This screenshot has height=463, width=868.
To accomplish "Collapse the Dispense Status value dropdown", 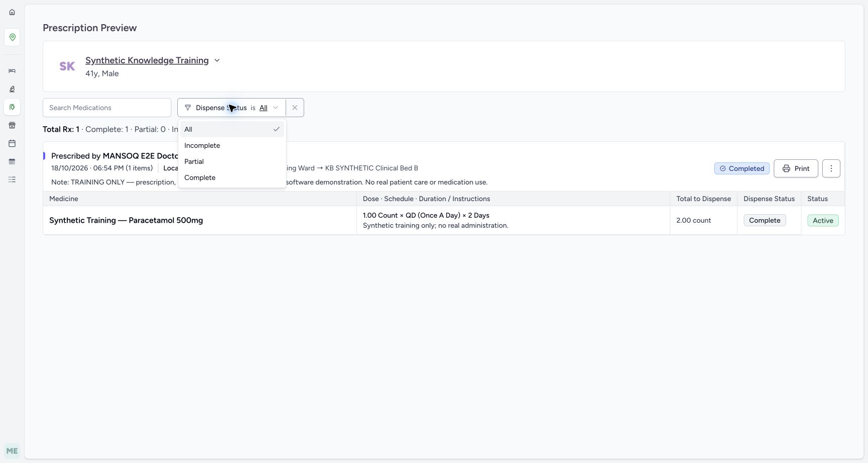I will (x=269, y=108).
